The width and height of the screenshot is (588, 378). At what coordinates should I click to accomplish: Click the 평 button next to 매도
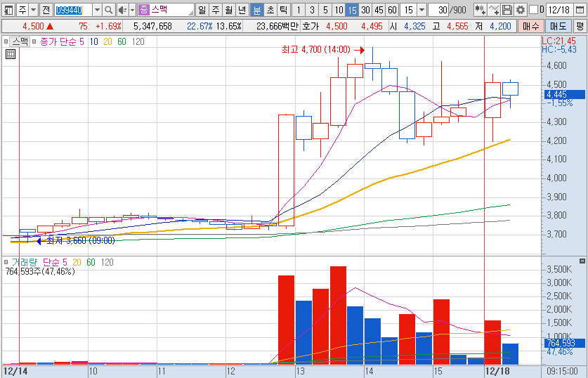[x=580, y=26]
